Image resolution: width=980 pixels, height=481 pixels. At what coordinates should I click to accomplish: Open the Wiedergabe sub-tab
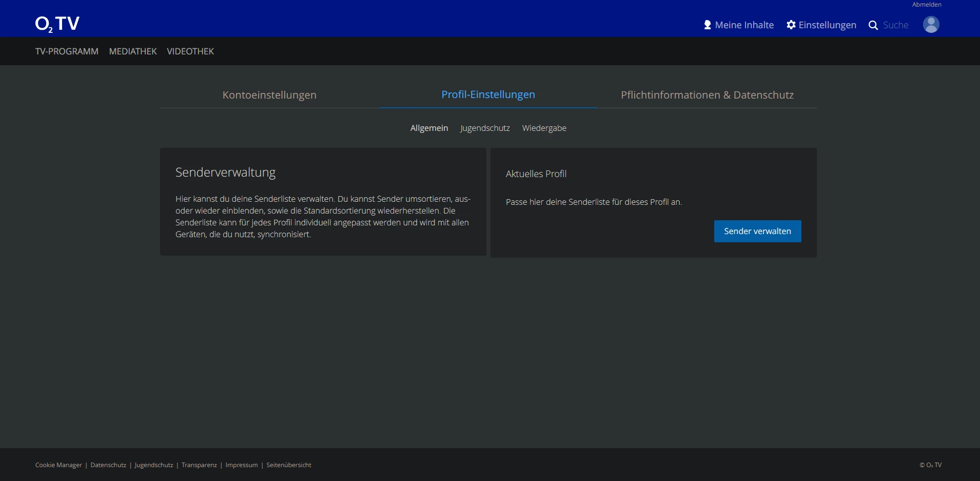(x=544, y=128)
